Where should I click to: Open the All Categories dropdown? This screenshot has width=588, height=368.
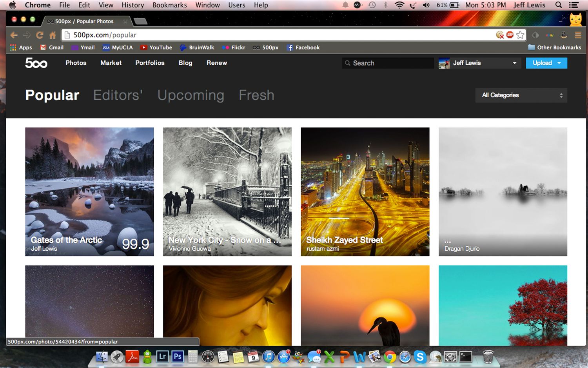pos(521,95)
